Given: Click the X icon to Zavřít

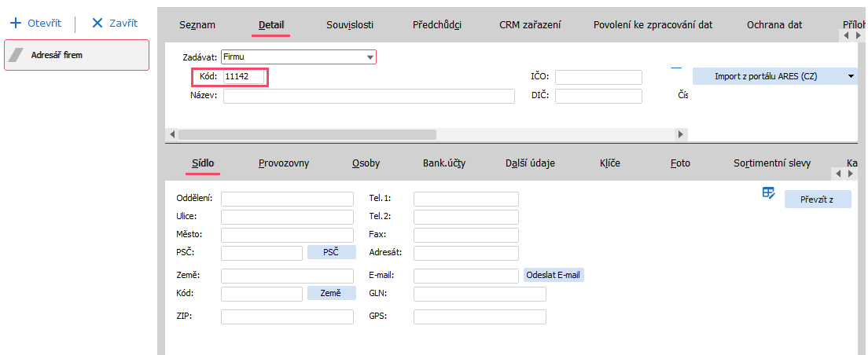Looking at the screenshot, I should click(x=97, y=24).
